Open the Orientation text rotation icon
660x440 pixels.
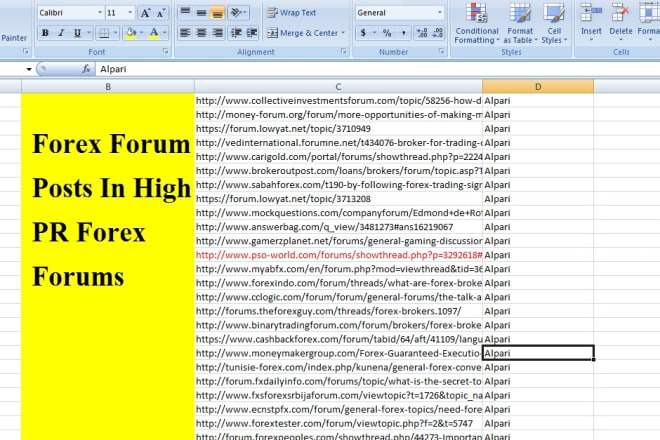point(238,12)
